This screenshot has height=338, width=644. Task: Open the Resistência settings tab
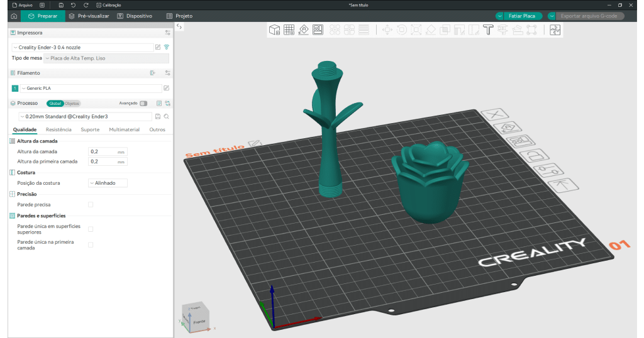coord(58,129)
